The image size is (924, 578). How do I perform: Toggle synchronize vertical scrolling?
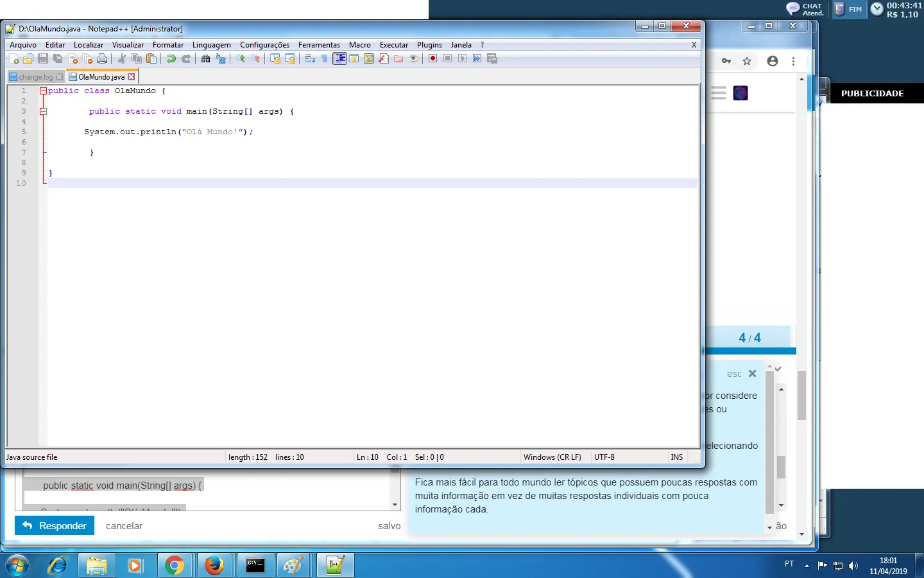pyautogui.click(x=275, y=58)
